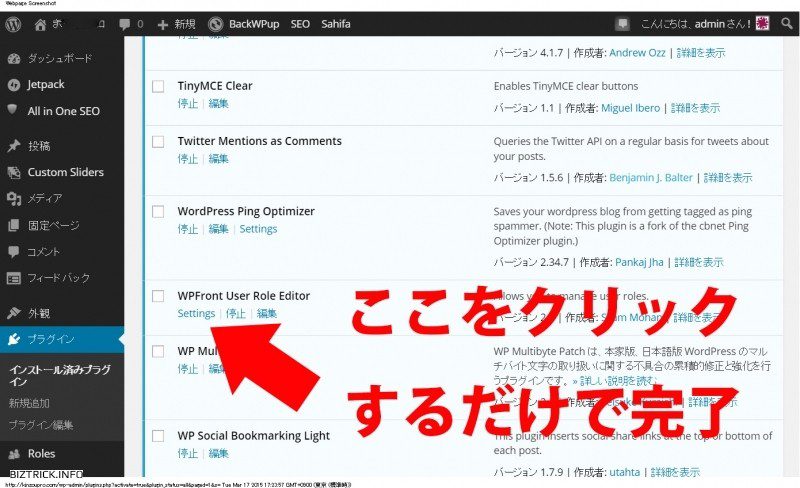Click 停止 under Twitter Mentions as Comments
This screenshot has height=488, width=800.
click(x=188, y=159)
